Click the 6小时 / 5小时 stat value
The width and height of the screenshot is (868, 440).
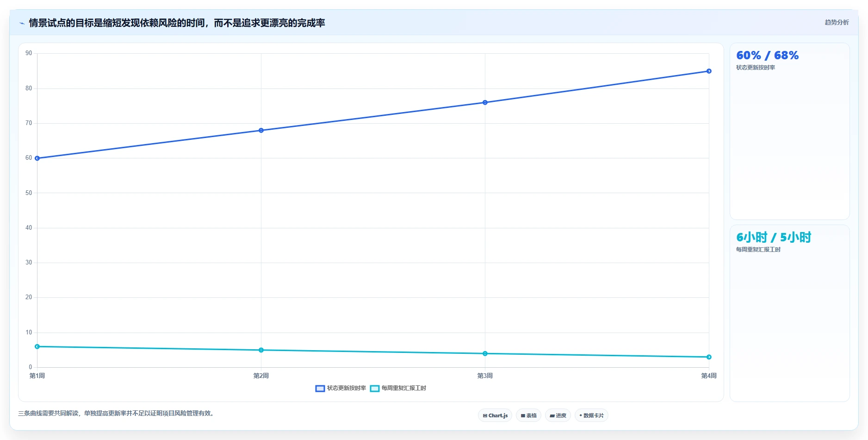click(x=774, y=238)
